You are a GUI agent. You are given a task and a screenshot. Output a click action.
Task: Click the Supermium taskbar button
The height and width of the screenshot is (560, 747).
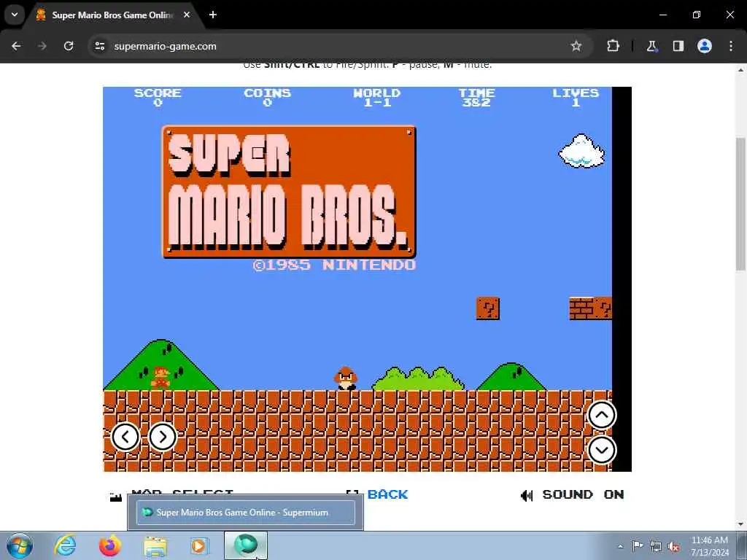tap(246, 545)
